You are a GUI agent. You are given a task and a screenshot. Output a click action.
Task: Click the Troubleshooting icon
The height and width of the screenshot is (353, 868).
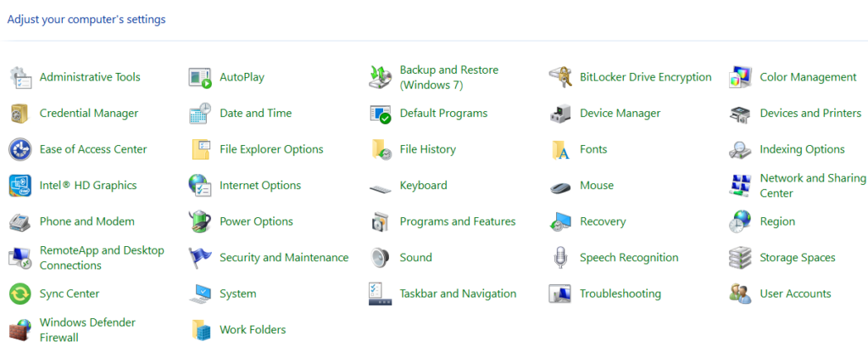[x=560, y=294]
